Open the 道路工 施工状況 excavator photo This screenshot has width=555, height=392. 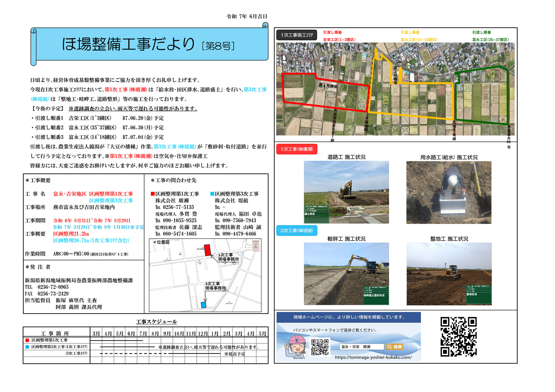pyautogui.click(x=346, y=192)
